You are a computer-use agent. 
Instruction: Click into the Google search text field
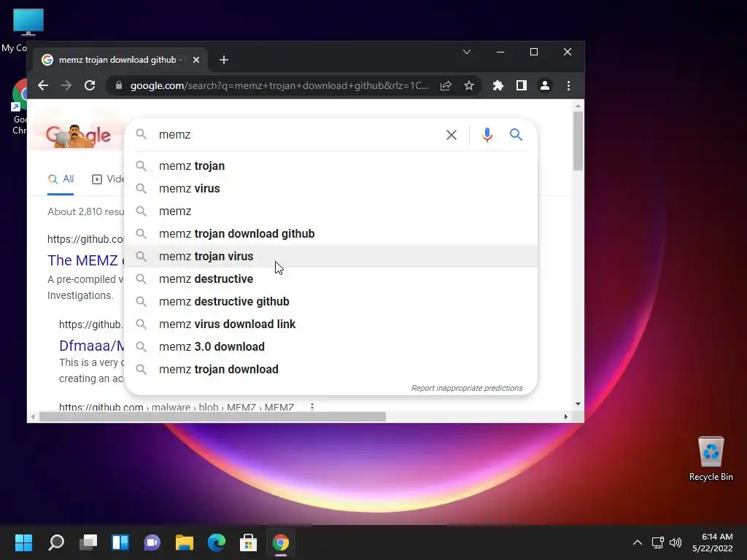[x=298, y=135]
